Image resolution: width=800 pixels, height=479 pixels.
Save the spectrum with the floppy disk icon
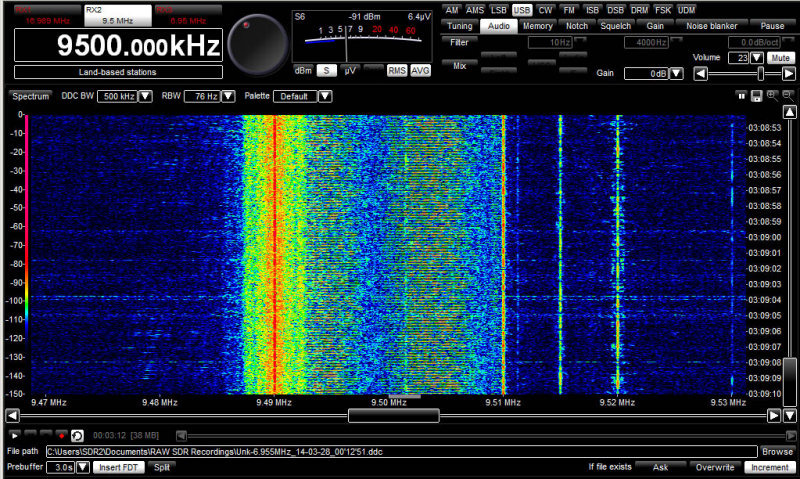pyautogui.click(x=757, y=96)
